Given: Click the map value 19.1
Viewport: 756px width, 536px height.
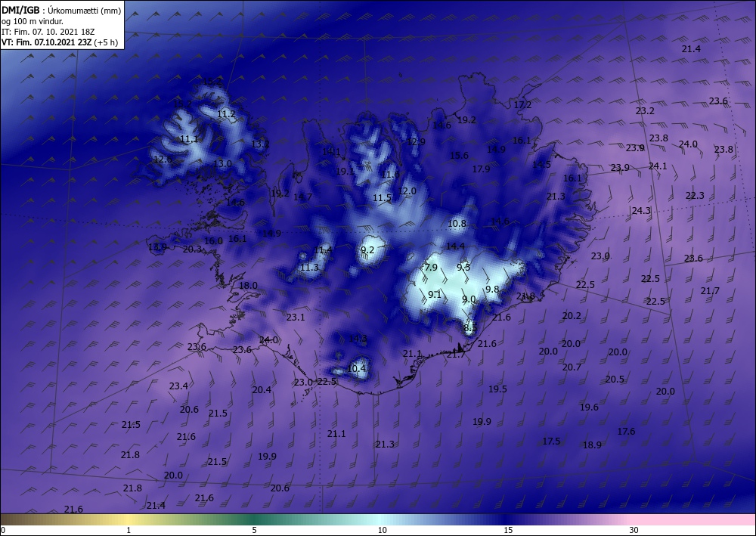Looking at the screenshot, I should (345, 172).
